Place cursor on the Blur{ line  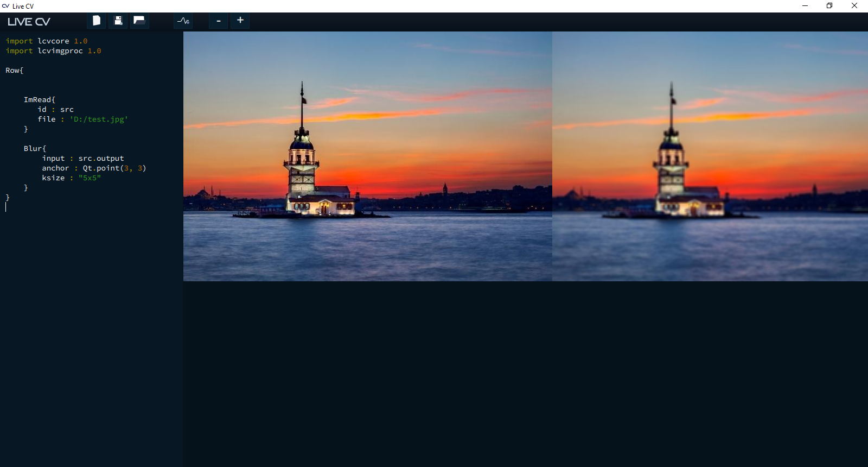pyautogui.click(x=35, y=149)
